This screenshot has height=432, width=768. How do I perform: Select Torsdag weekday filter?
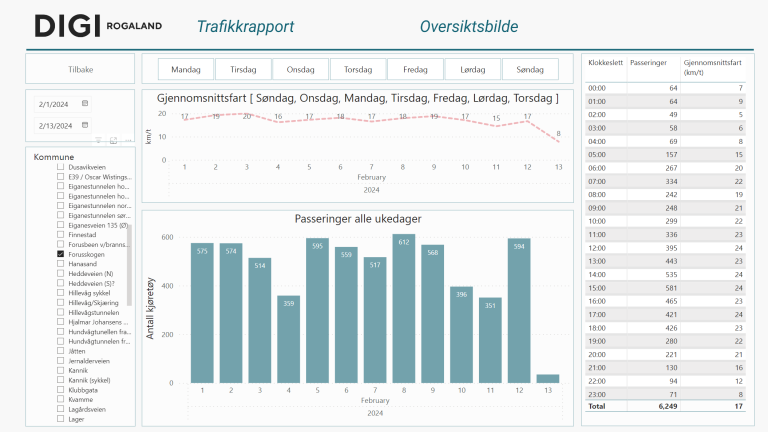pyautogui.click(x=358, y=69)
